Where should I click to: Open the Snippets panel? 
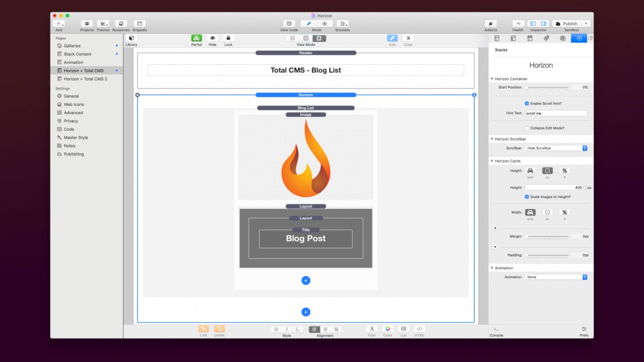[x=140, y=24]
